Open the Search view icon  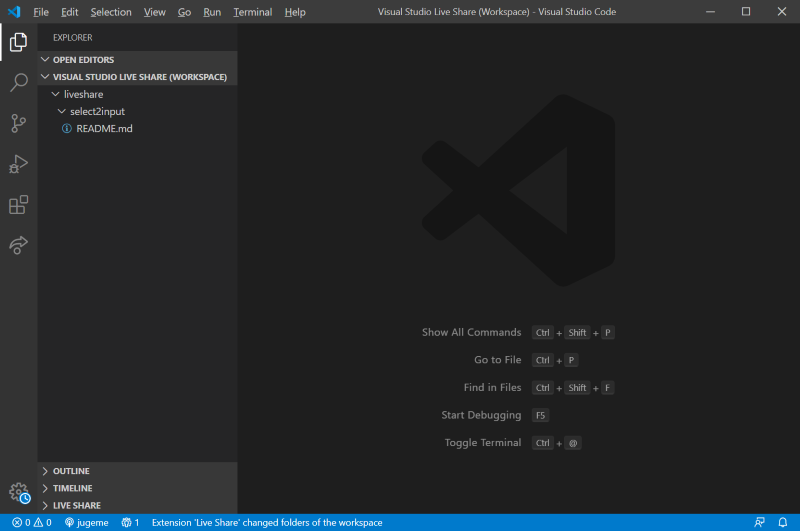click(18, 82)
